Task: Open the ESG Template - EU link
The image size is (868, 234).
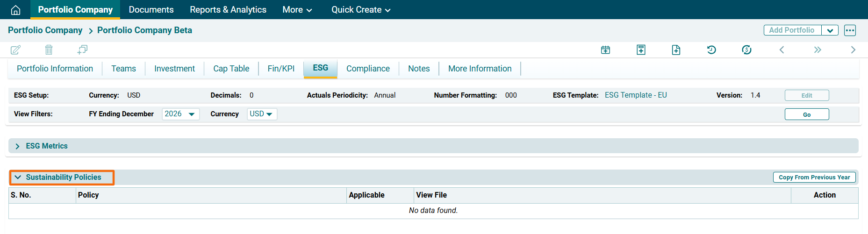Action: tap(635, 95)
